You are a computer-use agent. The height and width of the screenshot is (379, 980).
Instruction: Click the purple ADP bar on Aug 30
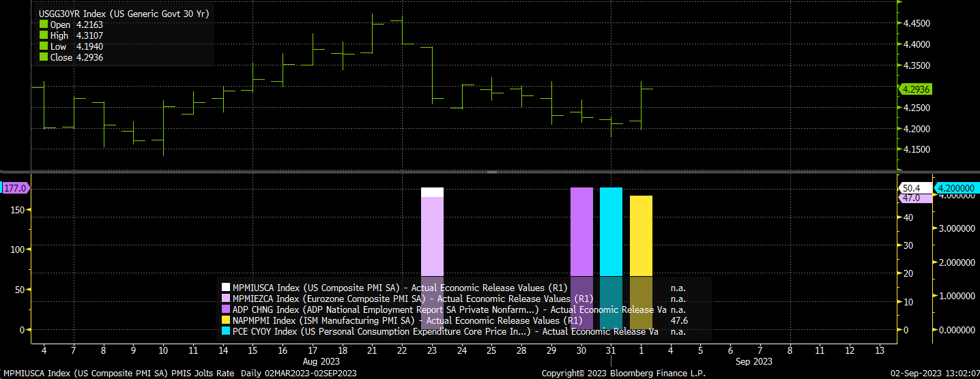tap(581, 232)
